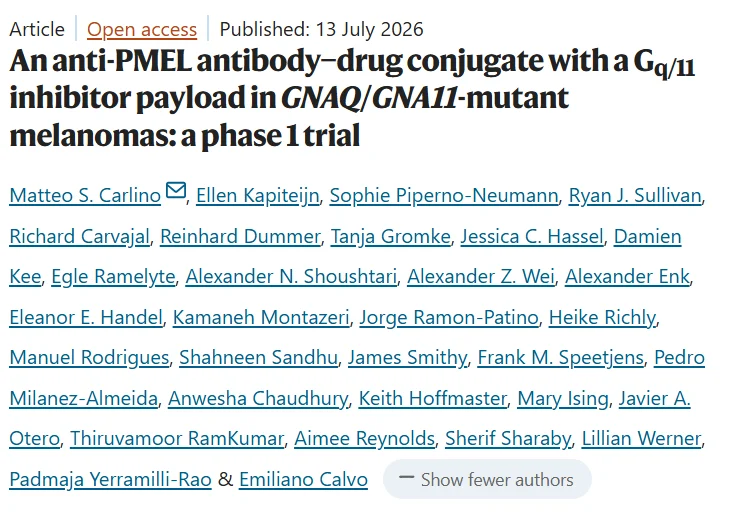The height and width of the screenshot is (521, 732).
Task: Click Alexander N. Shoushtari name
Action: (x=291, y=276)
